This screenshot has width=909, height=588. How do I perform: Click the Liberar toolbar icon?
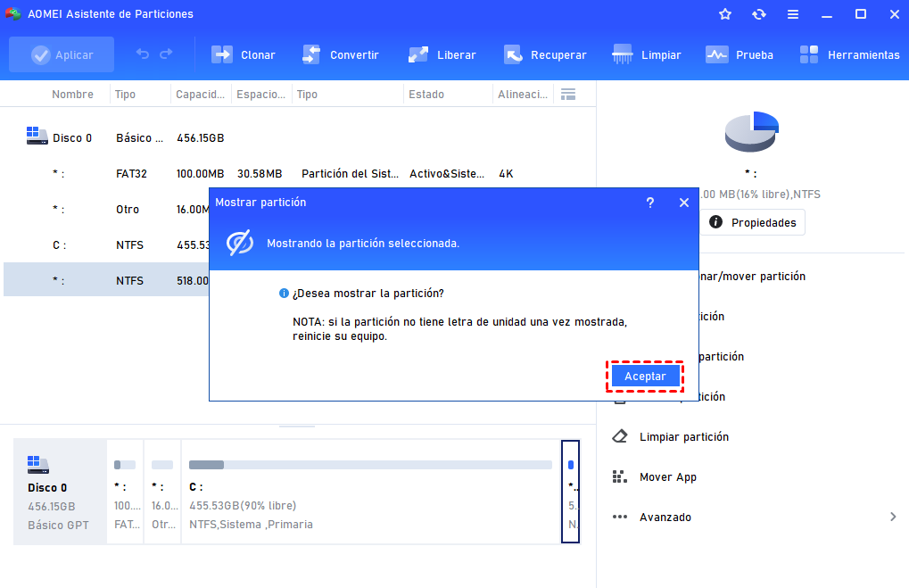click(x=442, y=54)
